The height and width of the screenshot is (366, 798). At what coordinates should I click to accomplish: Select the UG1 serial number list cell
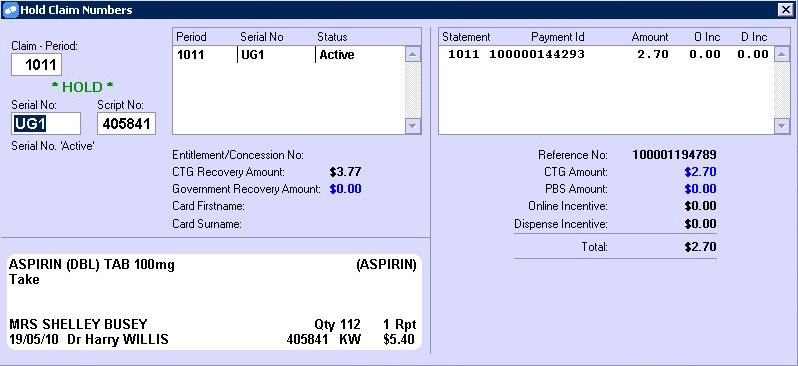tap(252, 55)
